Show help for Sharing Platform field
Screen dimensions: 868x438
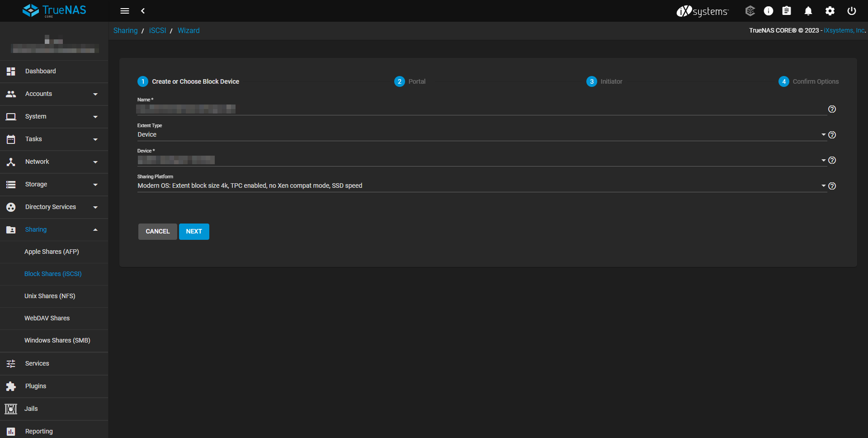coord(832,186)
